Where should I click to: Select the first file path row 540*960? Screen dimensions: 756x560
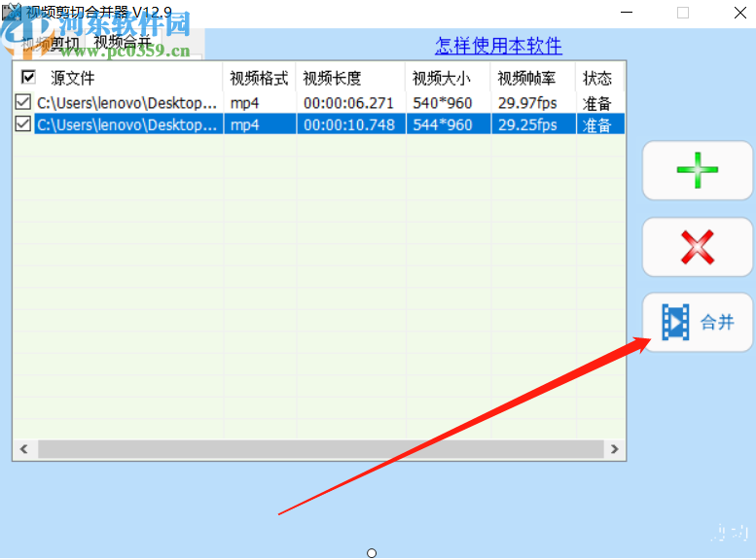pyautogui.click(x=126, y=103)
